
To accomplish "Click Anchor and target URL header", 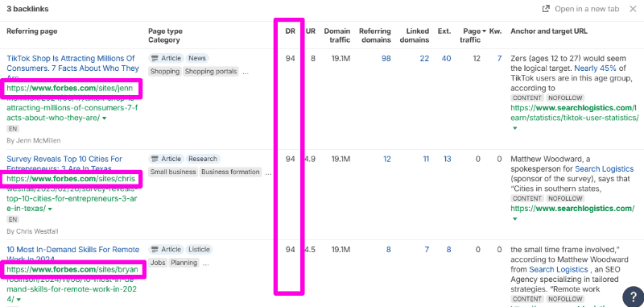I will click(x=549, y=31).
